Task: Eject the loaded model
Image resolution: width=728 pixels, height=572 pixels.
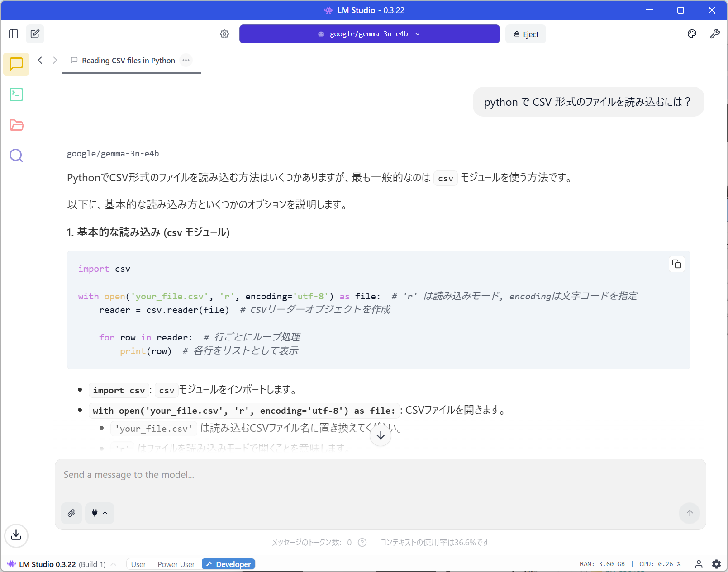Action: tap(526, 34)
